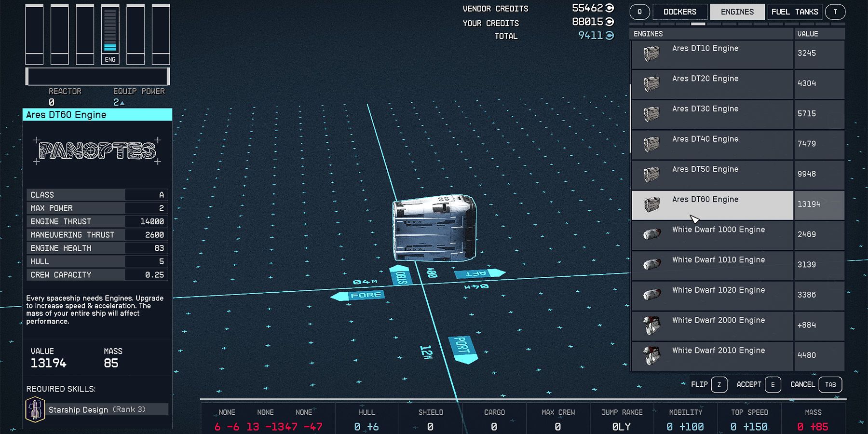
Task: Select the Ares DT30 Engine row
Action: pos(738,115)
